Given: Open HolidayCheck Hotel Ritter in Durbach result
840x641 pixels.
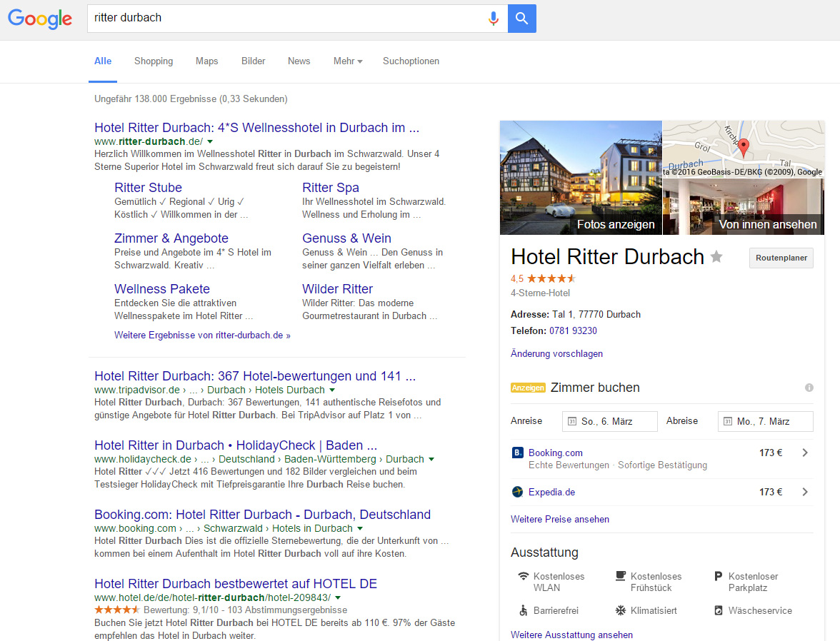Looking at the screenshot, I should [236, 445].
